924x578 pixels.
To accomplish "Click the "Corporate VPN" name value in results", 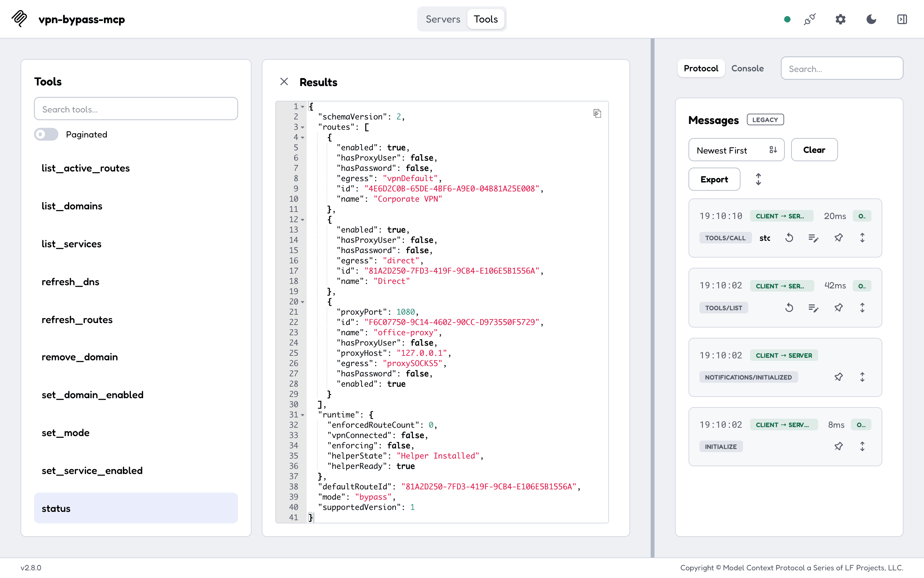I will [407, 199].
